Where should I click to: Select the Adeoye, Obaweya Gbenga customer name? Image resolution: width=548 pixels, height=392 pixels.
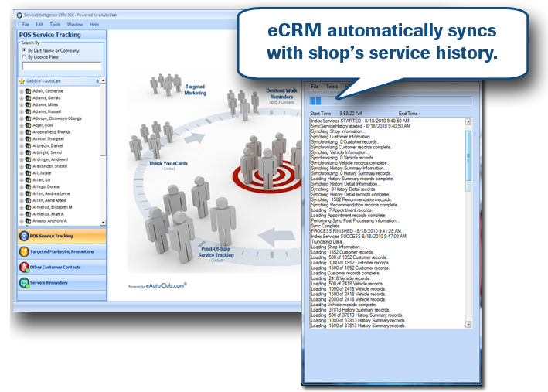click(x=57, y=118)
